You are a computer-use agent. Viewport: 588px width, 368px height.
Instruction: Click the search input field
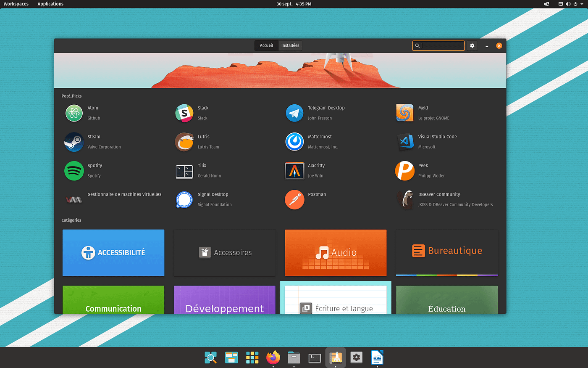442,45
